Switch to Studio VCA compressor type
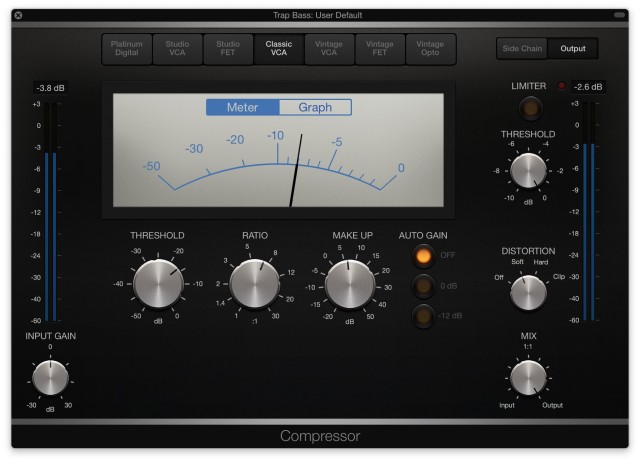This screenshot has width=640, height=462. tap(177, 49)
